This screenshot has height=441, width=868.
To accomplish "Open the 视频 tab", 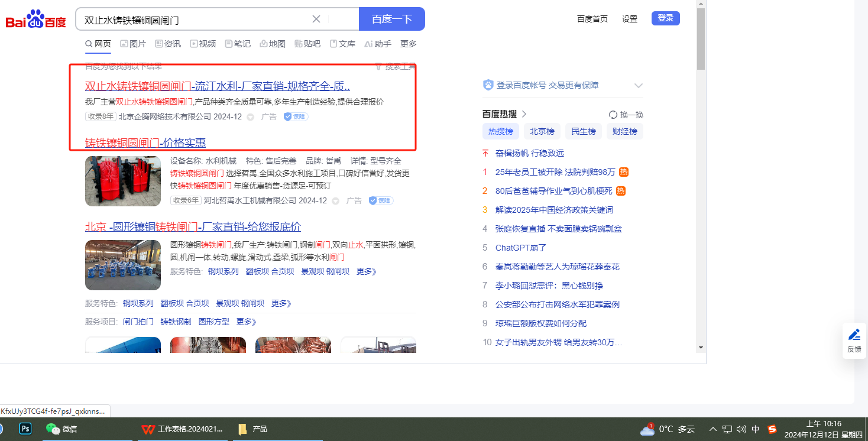I will coord(203,44).
